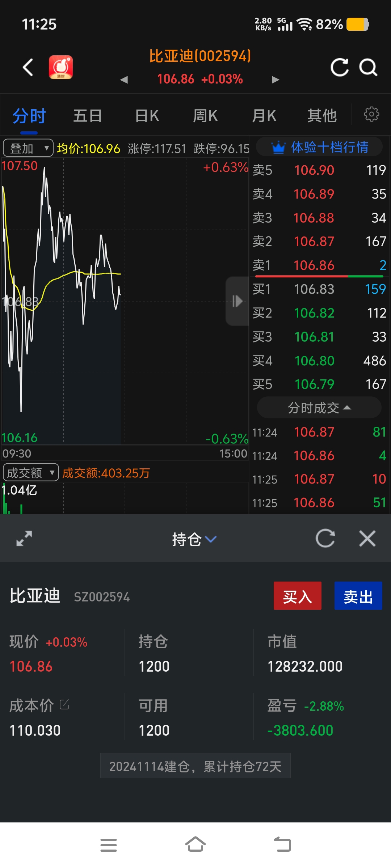Select the 分时 chart tab
The image size is (391, 868).
(29, 116)
